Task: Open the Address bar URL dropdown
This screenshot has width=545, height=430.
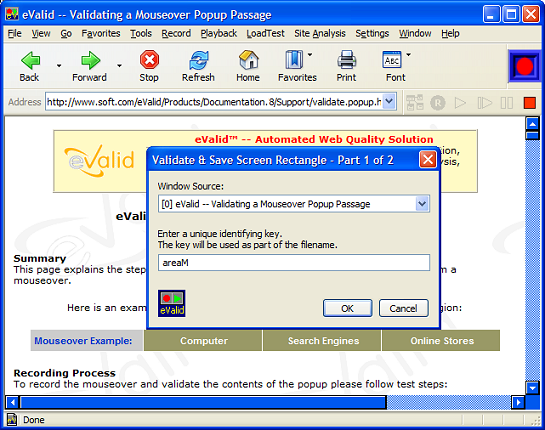Action: click(x=389, y=102)
